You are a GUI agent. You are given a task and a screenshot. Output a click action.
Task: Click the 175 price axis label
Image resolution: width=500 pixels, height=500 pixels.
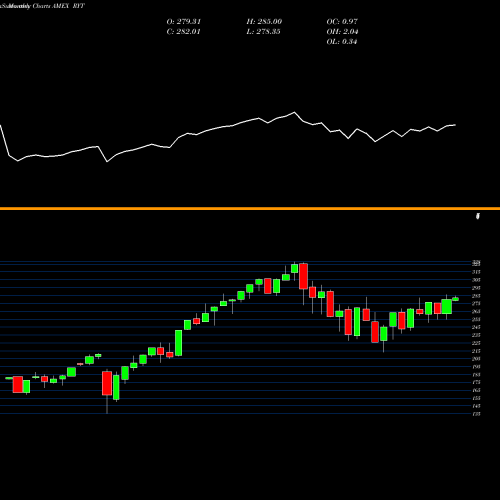[476, 382]
